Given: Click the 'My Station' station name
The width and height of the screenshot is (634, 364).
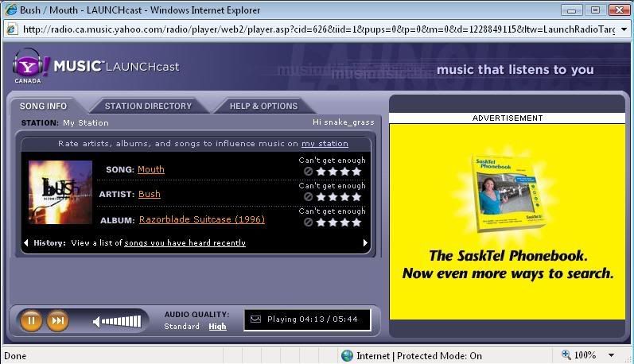Looking at the screenshot, I should click(x=86, y=123).
